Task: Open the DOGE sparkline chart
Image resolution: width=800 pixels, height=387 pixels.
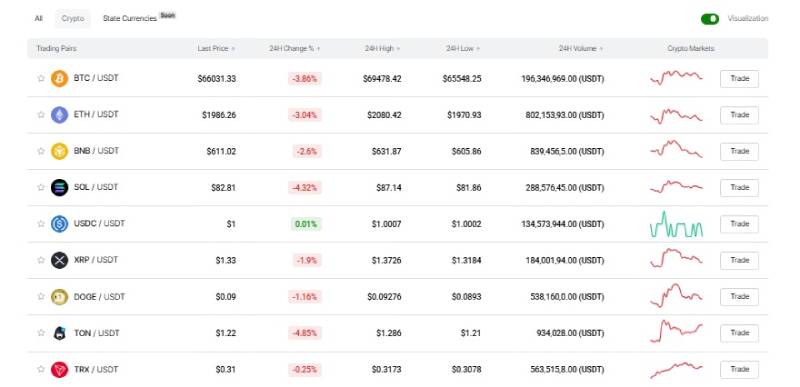Action: pyautogui.click(x=677, y=295)
